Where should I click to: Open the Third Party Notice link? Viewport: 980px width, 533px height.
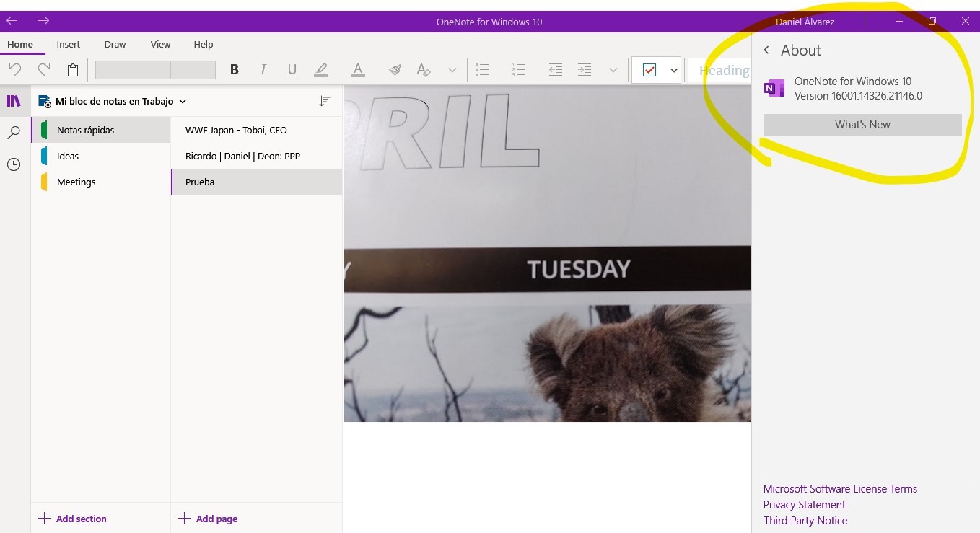pos(805,521)
